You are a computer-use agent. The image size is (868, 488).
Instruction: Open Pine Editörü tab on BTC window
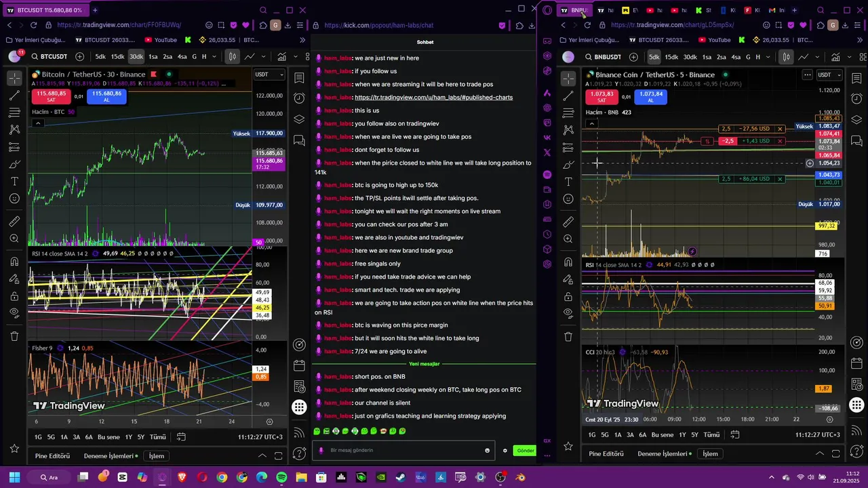pyautogui.click(x=52, y=456)
